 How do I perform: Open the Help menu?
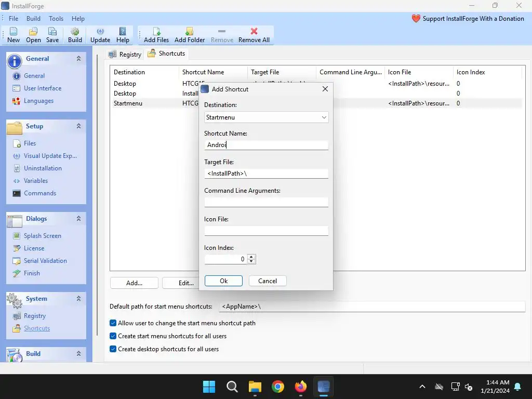click(78, 19)
